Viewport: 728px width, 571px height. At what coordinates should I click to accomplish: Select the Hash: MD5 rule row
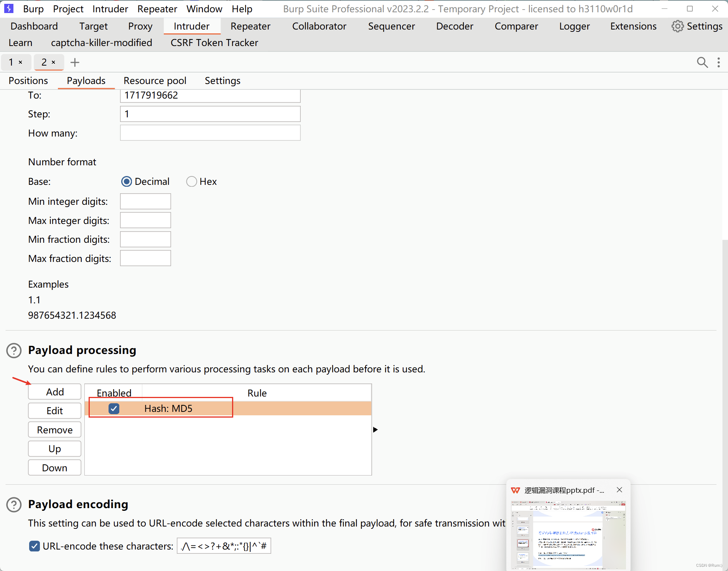pyautogui.click(x=228, y=408)
